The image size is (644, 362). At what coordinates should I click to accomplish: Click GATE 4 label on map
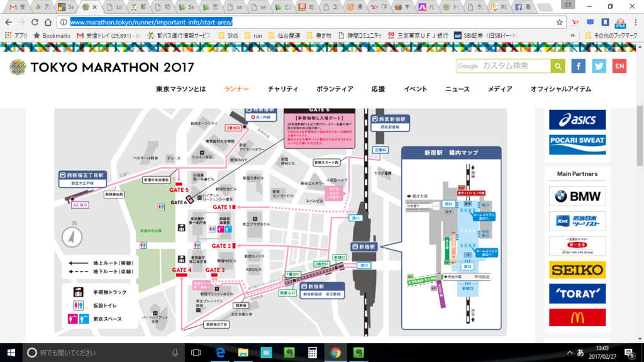click(182, 270)
